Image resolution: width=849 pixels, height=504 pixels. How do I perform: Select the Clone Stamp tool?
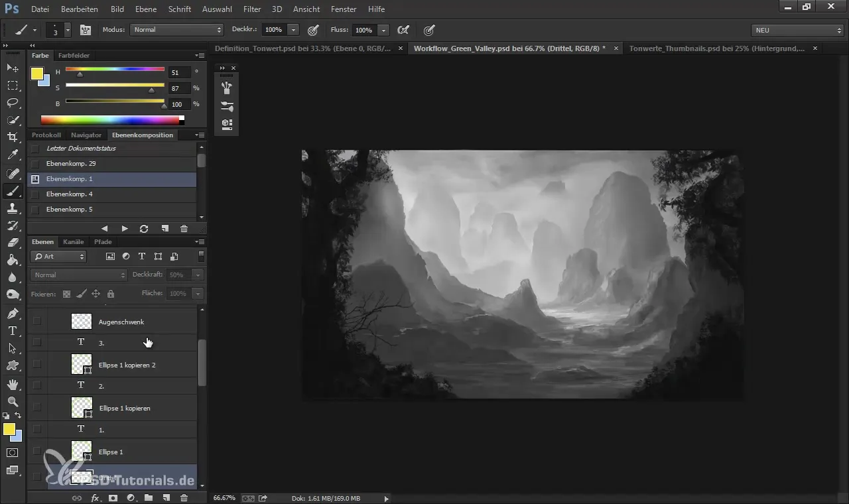point(13,208)
